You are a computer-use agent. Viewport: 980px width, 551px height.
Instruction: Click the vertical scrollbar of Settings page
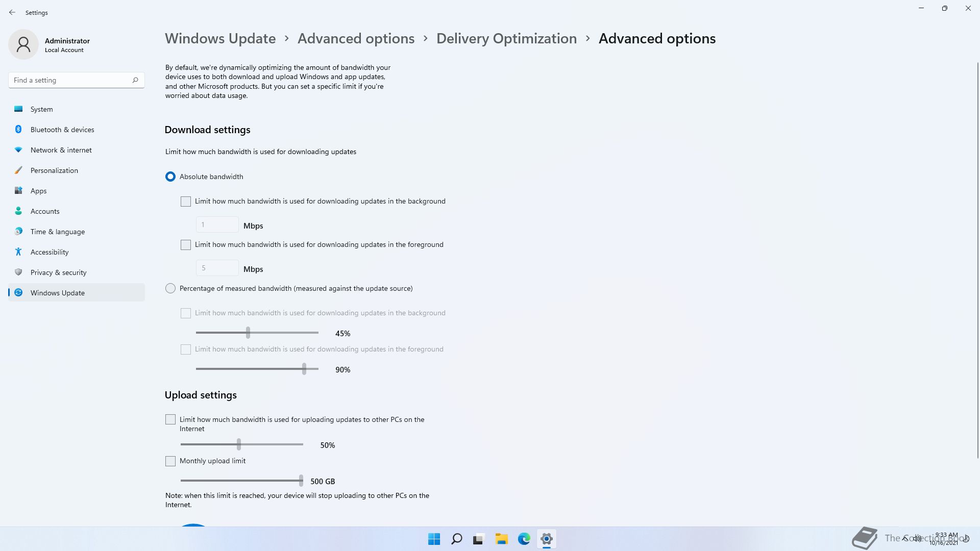tap(977, 260)
